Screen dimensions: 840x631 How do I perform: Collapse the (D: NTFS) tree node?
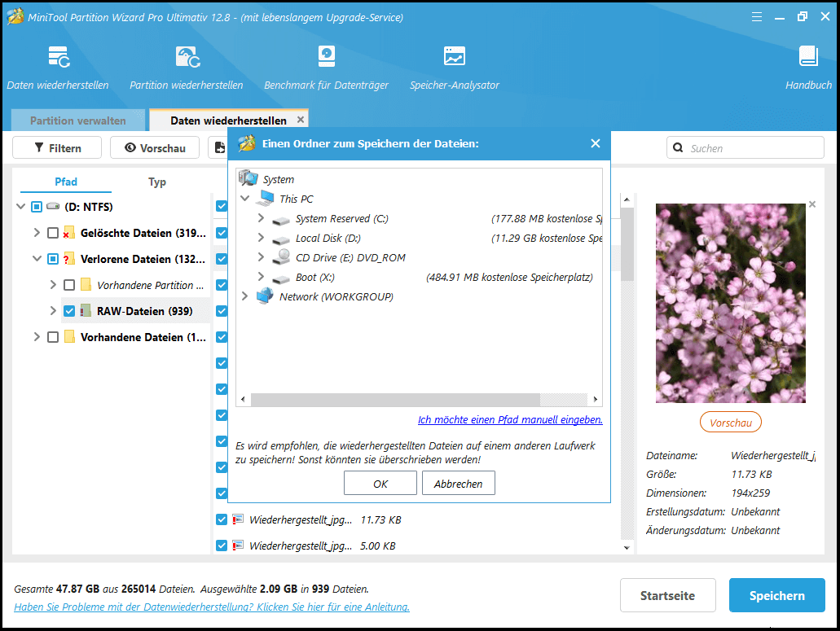tap(21, 206)
